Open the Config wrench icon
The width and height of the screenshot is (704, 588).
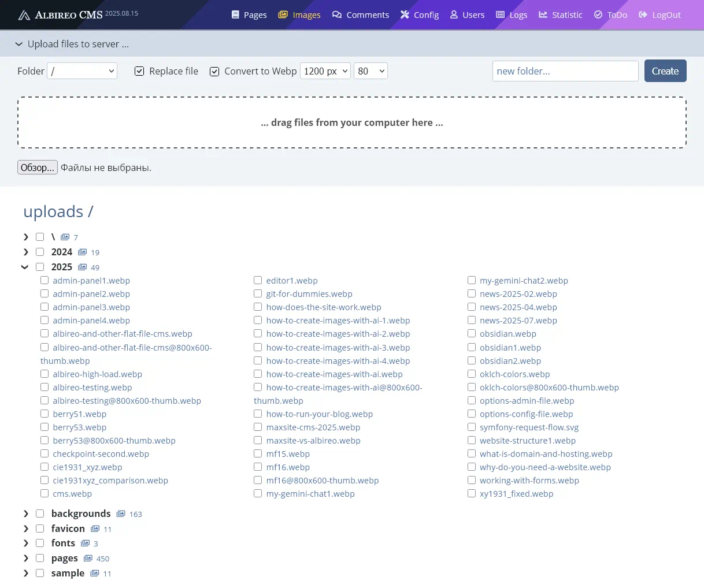[x=404, y=14]
